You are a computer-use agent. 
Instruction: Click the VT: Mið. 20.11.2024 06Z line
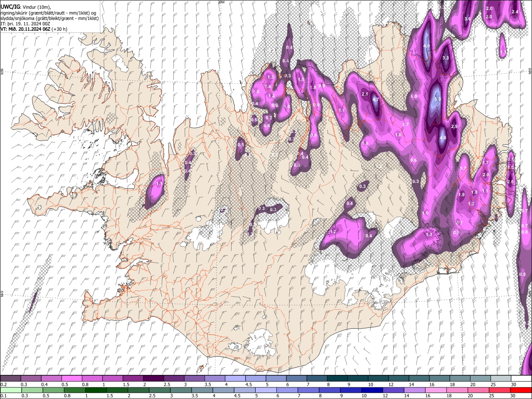[34, 29]
